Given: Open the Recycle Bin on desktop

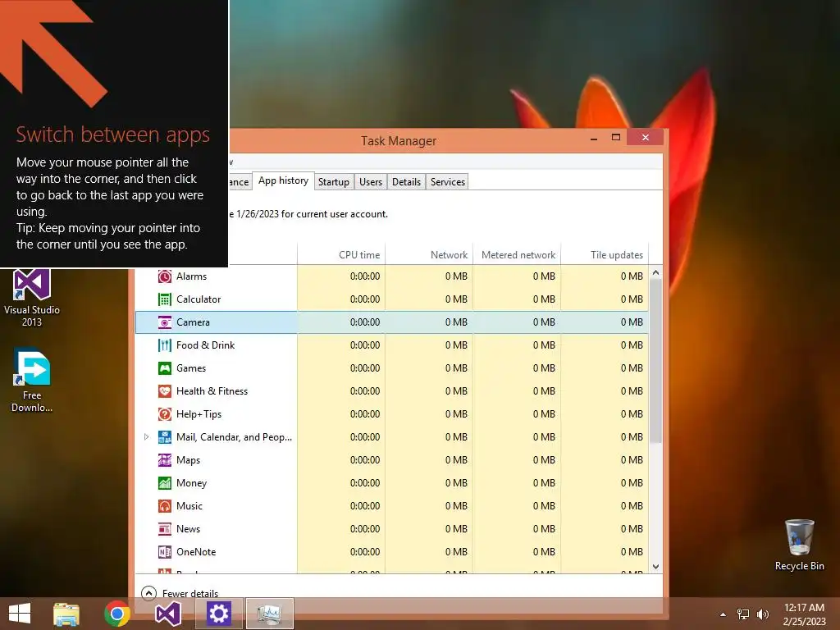Looking at the screenshot, I should (799, 545).
